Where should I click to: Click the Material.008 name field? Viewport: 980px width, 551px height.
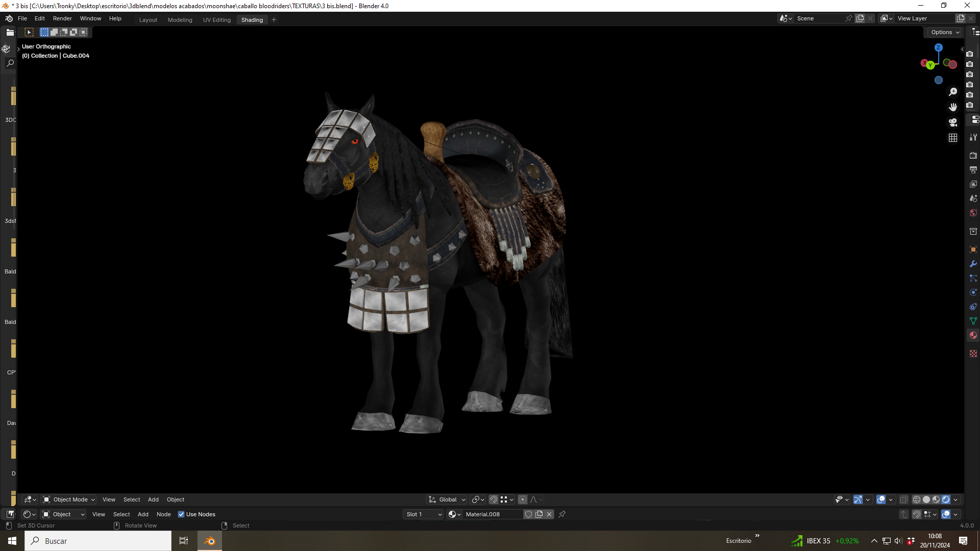(x=493, y=514)
